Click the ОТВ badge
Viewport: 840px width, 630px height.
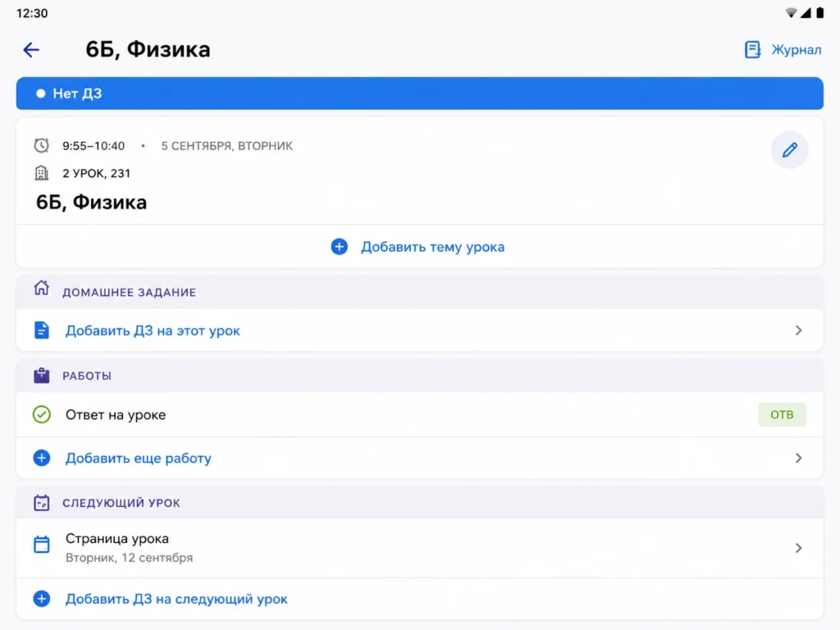[782, 414]
